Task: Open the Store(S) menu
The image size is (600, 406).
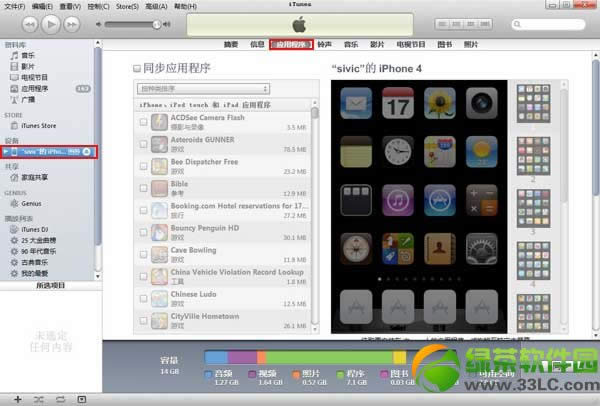Action: coord(127,7)
